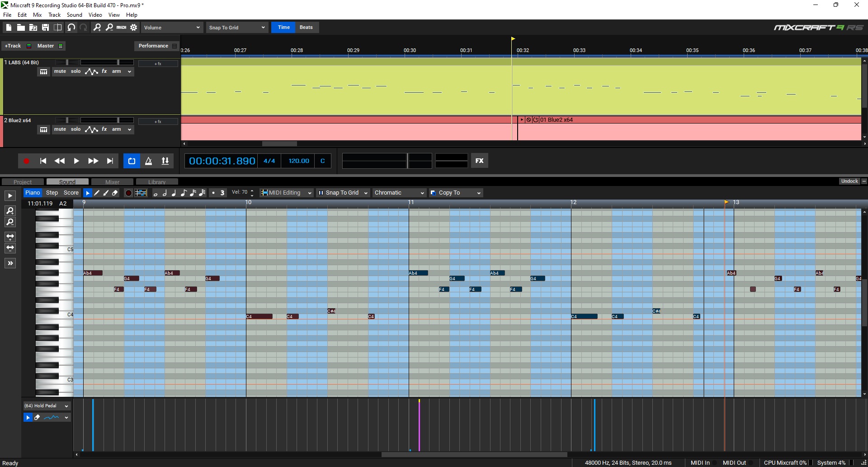The height and width of the screenshot is (467, 868).
Task: Mute the LABS (64 Bit) track
Action: [x=60, y=71]
